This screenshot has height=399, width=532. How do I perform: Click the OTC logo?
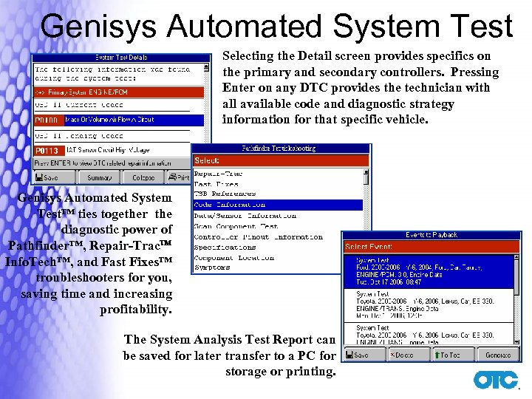pos(496,380)
